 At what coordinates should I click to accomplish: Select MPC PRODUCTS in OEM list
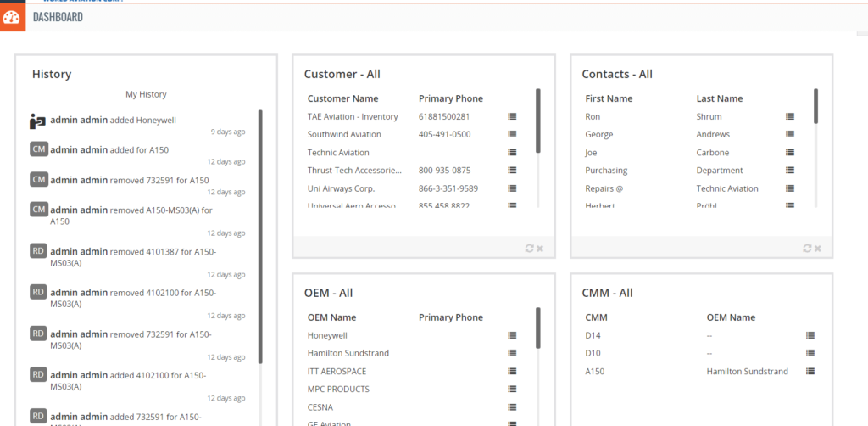tap(338, 389)
